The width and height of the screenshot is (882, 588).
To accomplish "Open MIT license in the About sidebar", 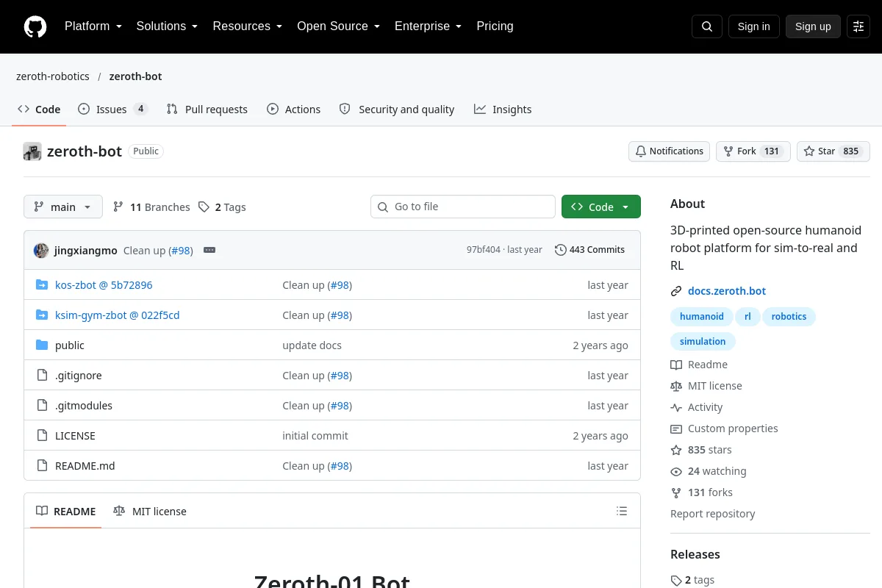I will (x=706, y=386).
